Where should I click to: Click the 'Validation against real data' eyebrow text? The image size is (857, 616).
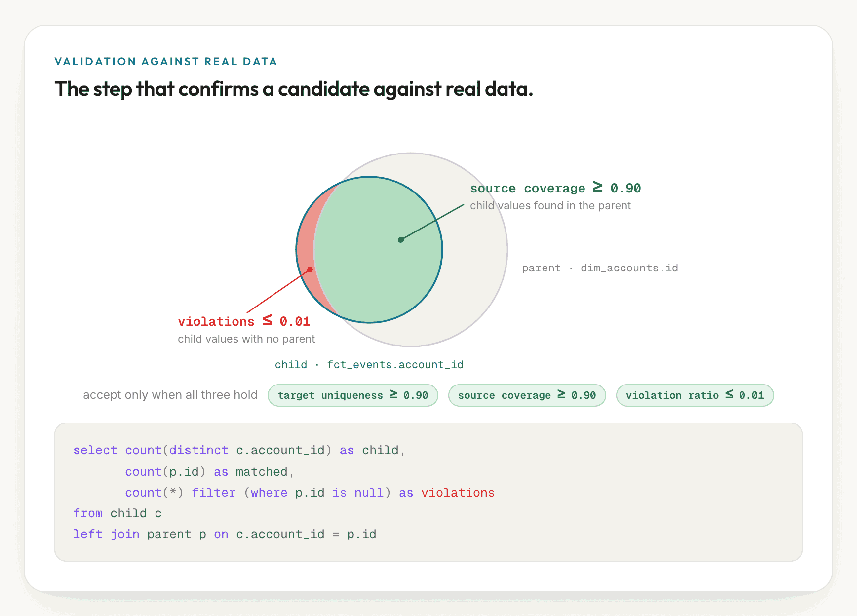[x=166, y=62]
